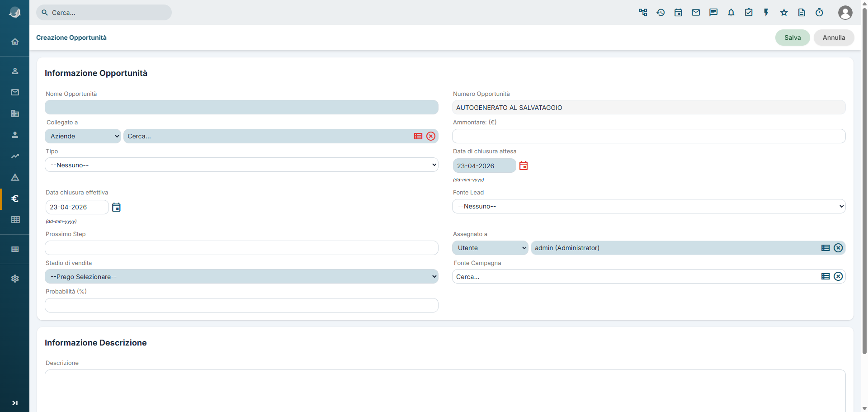Open the stopwatch timer icon

(819, 13)
